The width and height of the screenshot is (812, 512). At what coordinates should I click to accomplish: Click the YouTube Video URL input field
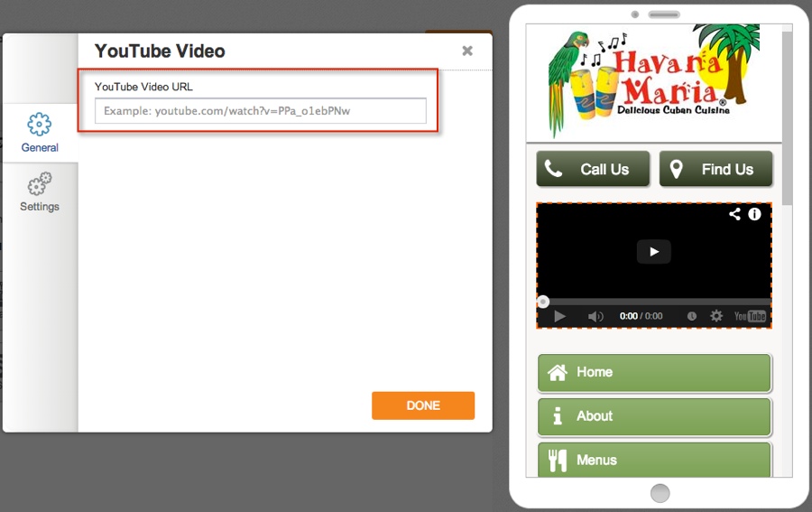coord(261,111)
